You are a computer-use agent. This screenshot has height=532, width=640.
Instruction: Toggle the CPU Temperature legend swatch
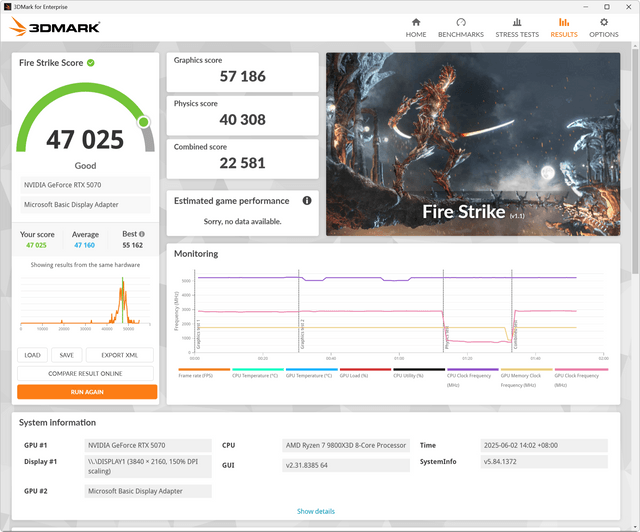pyautogui.click(x=258, y=370)
